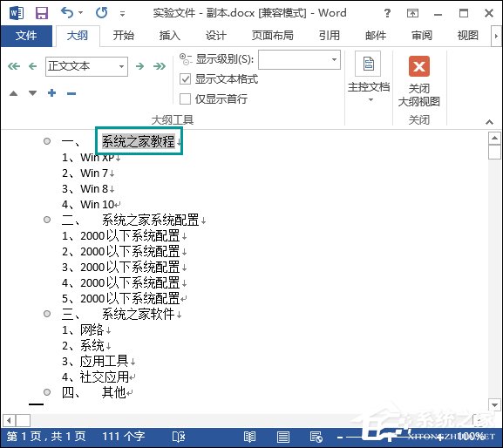Image resolution: width=503 pixels, height=448 pixels.
Task: Promote to Heading 1 double-left arrow
Action: click(14, 66)
